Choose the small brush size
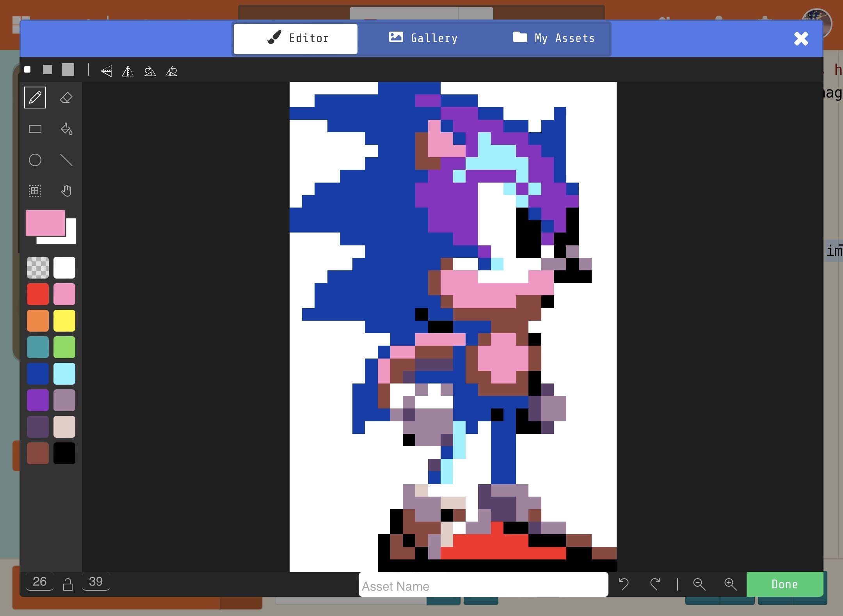This screenshot has height=616, width=843. pyautogui.click(x=27, y=69)
